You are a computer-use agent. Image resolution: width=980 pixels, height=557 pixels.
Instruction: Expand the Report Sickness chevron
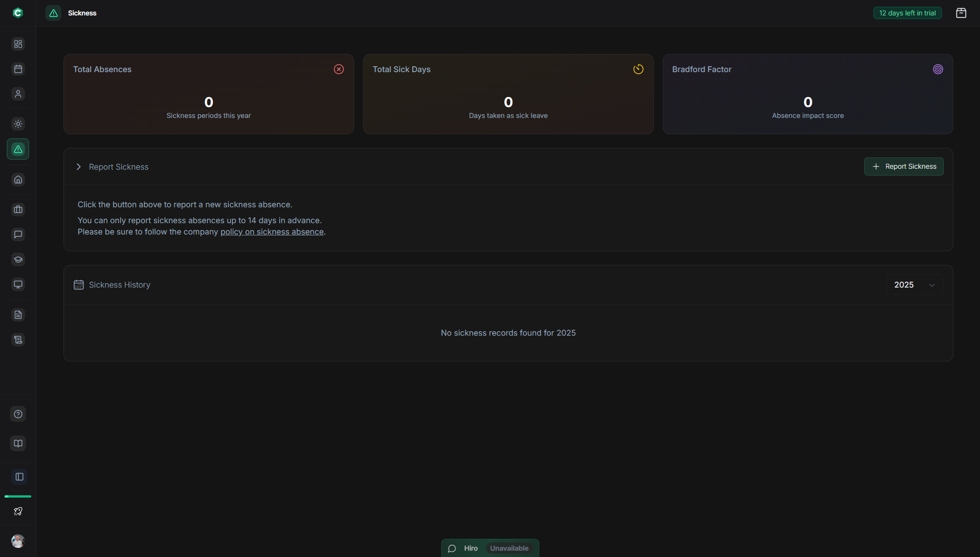[79, 167]
